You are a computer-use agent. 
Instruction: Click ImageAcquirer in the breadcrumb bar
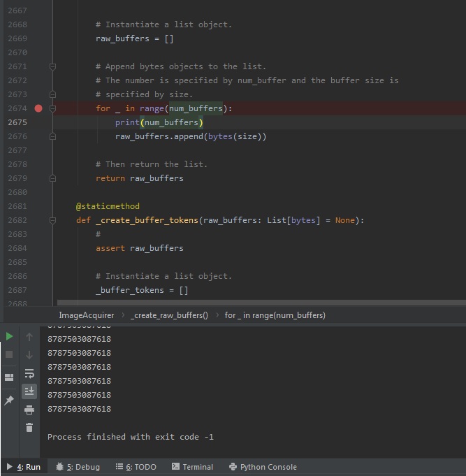click(x=87, y=315)
